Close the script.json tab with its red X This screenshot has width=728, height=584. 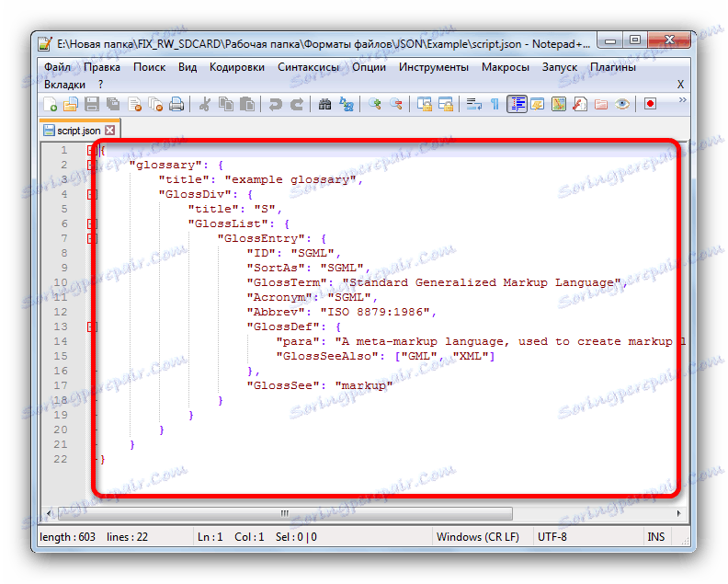[109, 130]
